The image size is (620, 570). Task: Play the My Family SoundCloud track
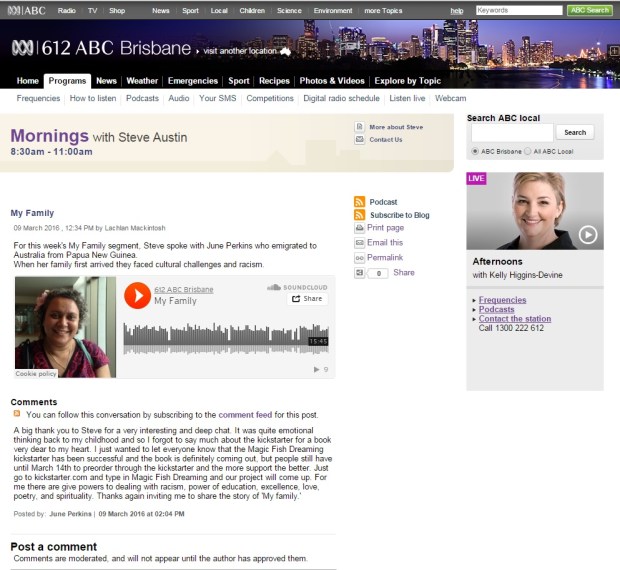click(137, 295)
